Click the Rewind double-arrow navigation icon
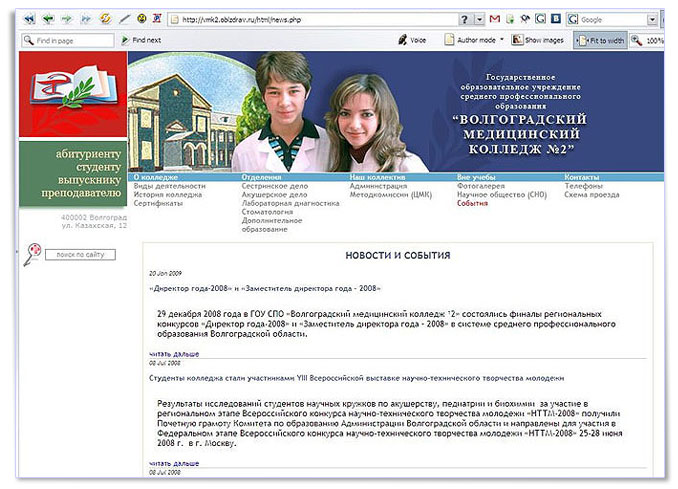 pyautogui.click(x=29, y=19)
